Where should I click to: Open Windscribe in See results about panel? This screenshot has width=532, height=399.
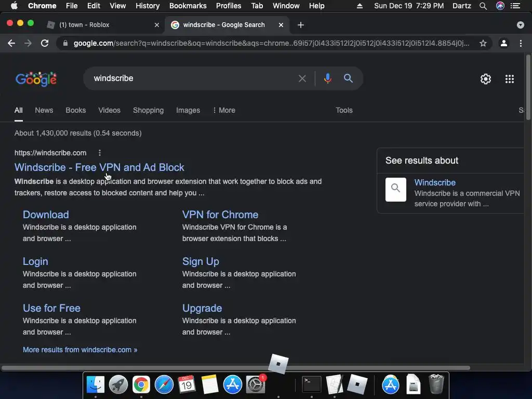click(x=435, y=182)
